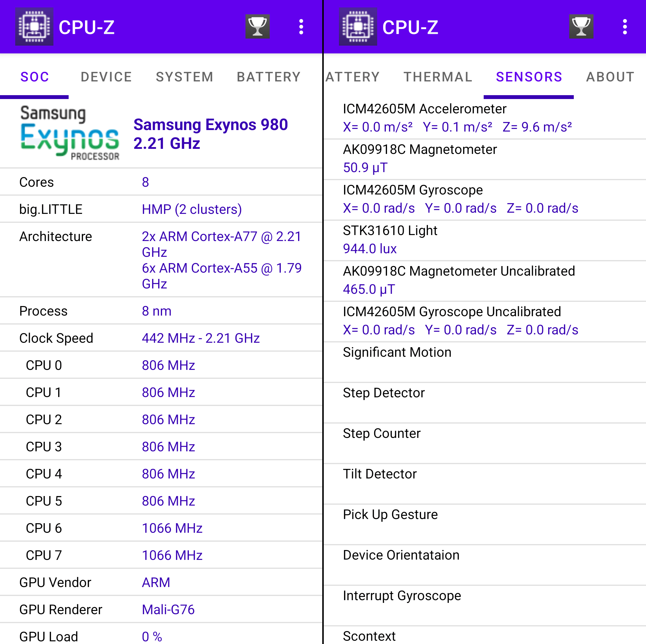
Task: Tap the Samsung Exynos processor logo
Action: coord(70,132)
